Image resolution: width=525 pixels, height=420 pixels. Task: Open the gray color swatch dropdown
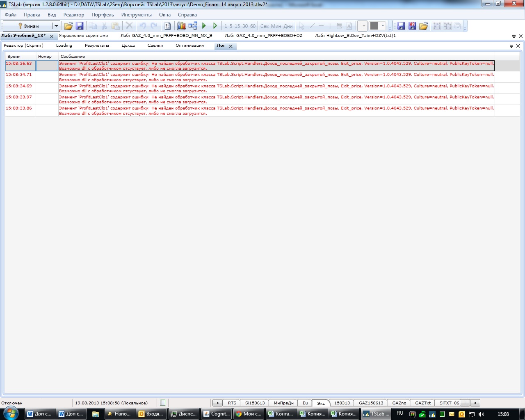(383, 26)
